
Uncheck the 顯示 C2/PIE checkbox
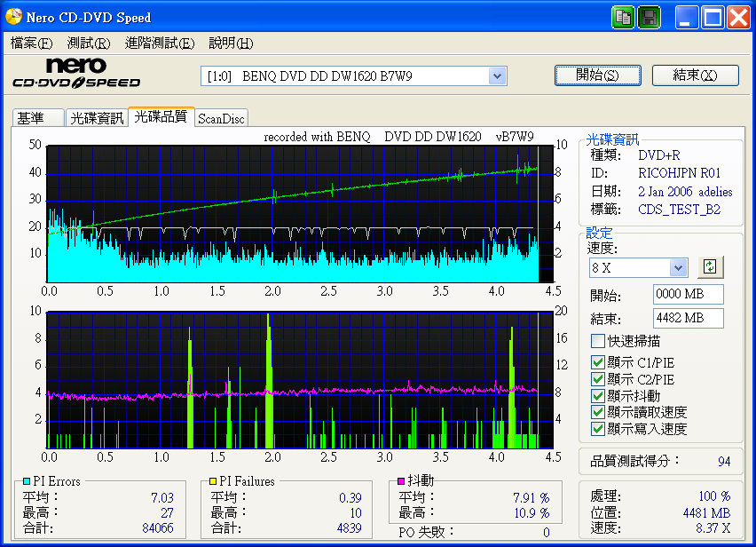pos(598,379)
